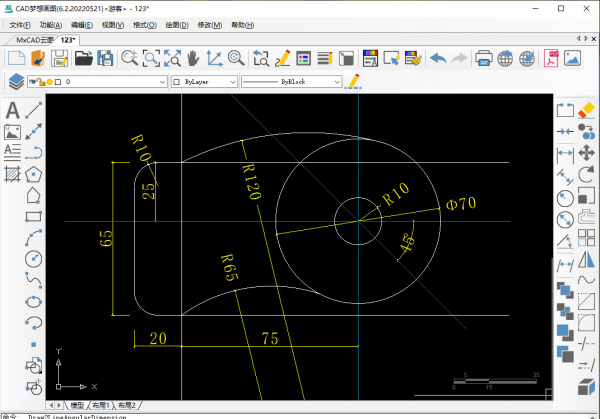Select the Hatch tool in left toolbar
Viewport: 600px width, 419px height.
coord(13,173)
